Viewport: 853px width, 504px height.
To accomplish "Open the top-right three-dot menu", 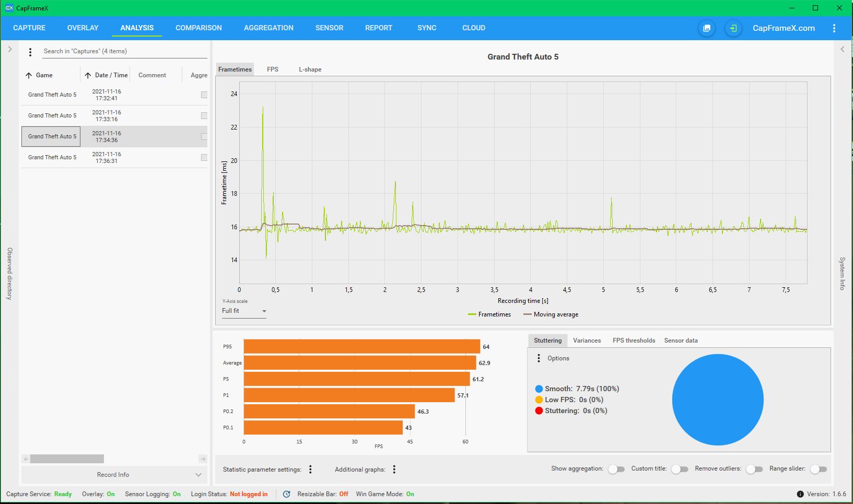I will [x=834, y=28].
